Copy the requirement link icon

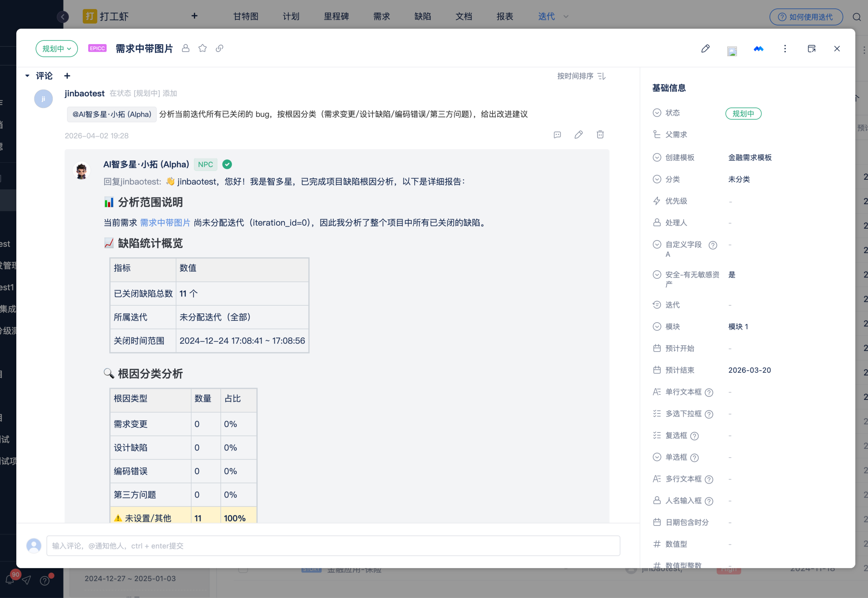pyautogui.click(x=219, y=48)
